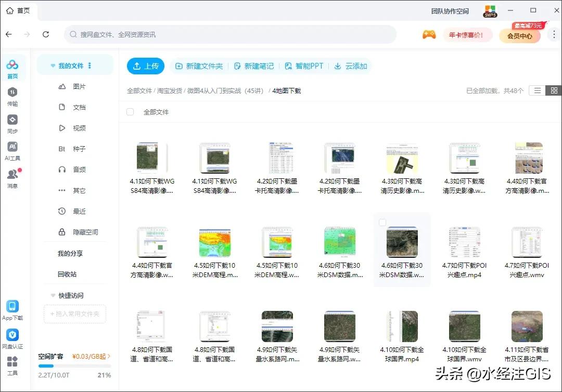The height and width of the screenshot is (392, 562).
Task: Select 视频 category in sidebar
Action: pos(79,128)
